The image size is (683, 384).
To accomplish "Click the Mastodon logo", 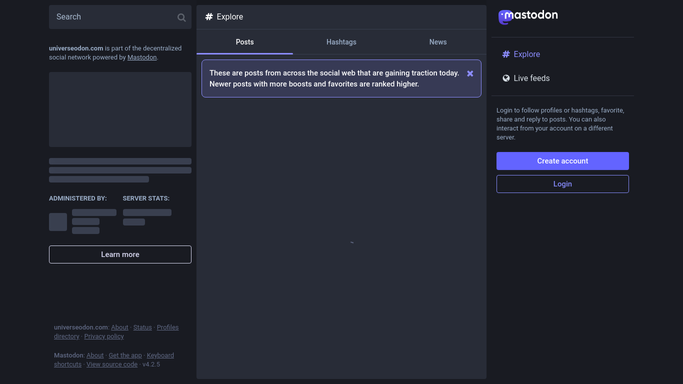I will click(528, 17).
